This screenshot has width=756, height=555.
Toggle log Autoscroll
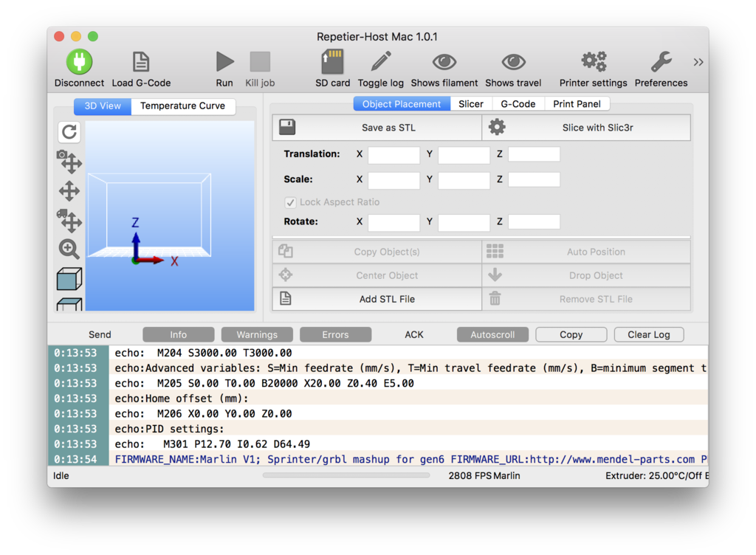pos(492,334)
